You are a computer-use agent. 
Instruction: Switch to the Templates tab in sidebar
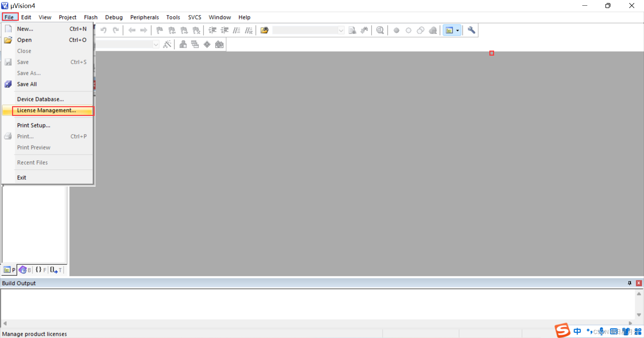pyautogui.click(x=56, y=270)
